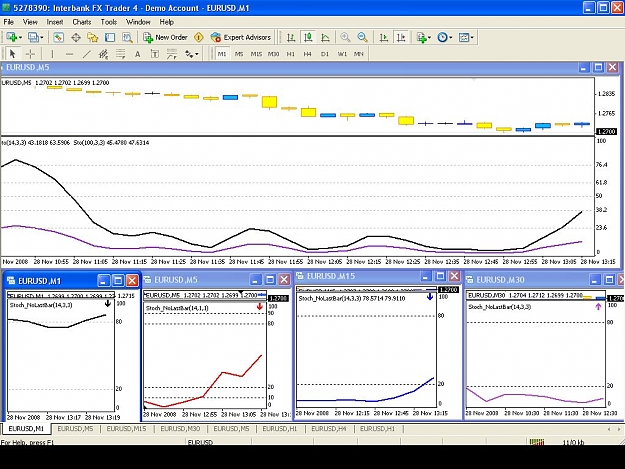Switch to M15 timeframe button

(256, 54)
